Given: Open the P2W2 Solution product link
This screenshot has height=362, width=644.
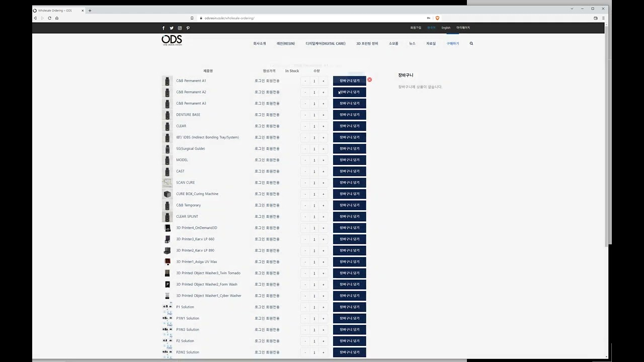Looking at the screenshot, I should pyautogui.click(x=188, y=352).
